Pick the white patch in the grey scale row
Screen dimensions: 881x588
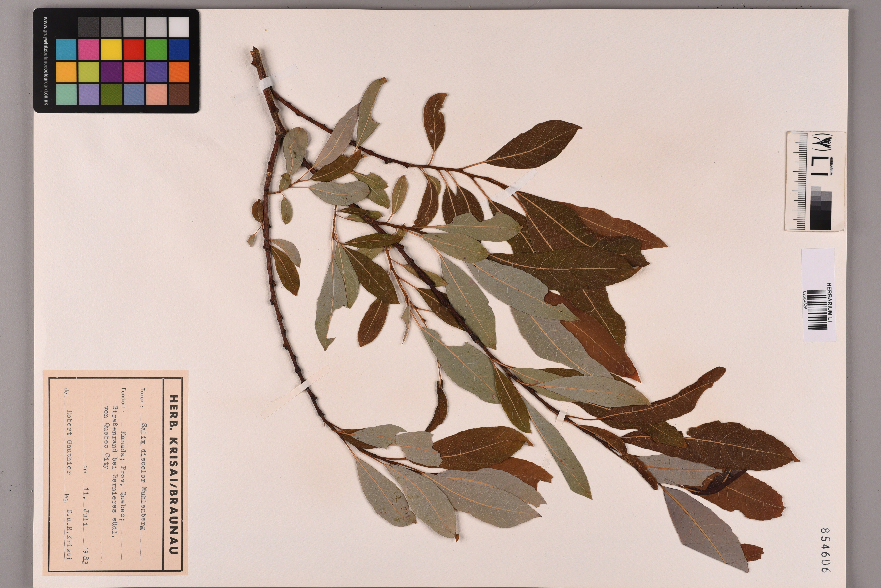179,27
